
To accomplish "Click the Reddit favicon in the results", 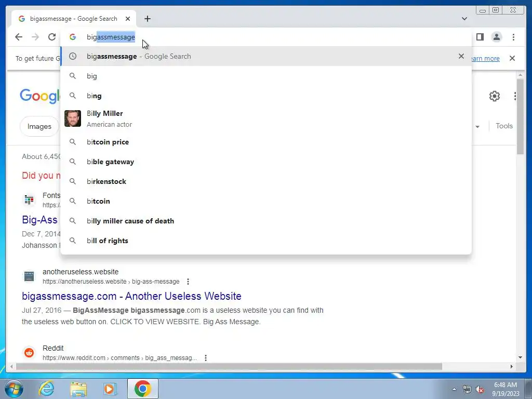I will (x=29, y=353).
